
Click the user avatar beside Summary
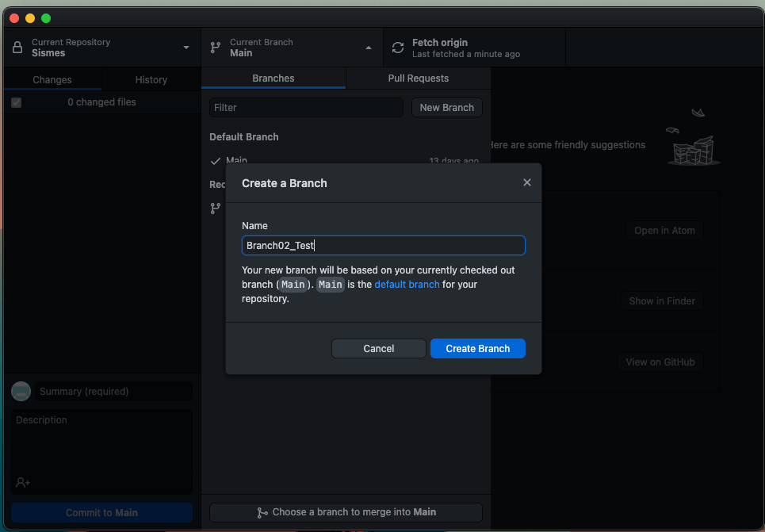21,392
